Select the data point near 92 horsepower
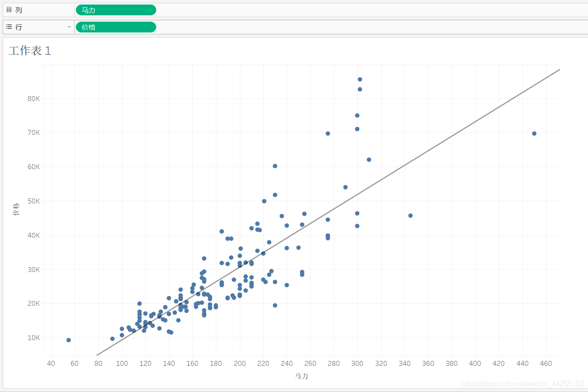The image size is (588, 392). 112,339
